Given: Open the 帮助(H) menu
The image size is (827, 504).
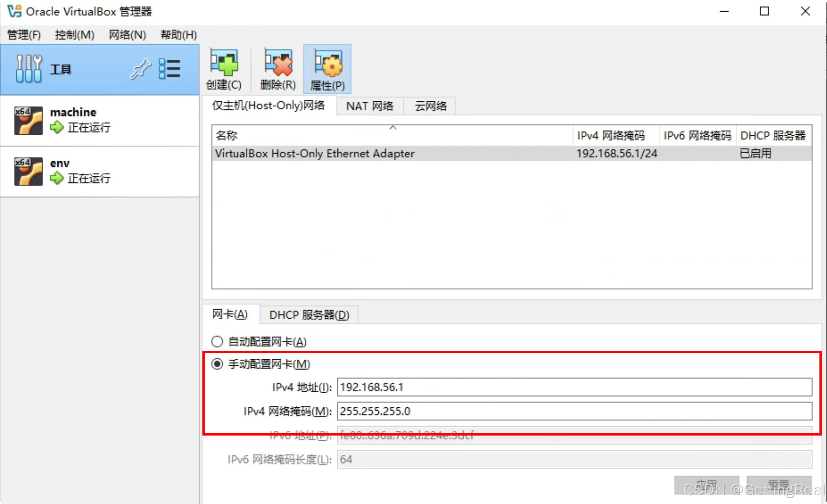Looking at the screenshot, I should (179, 35).
